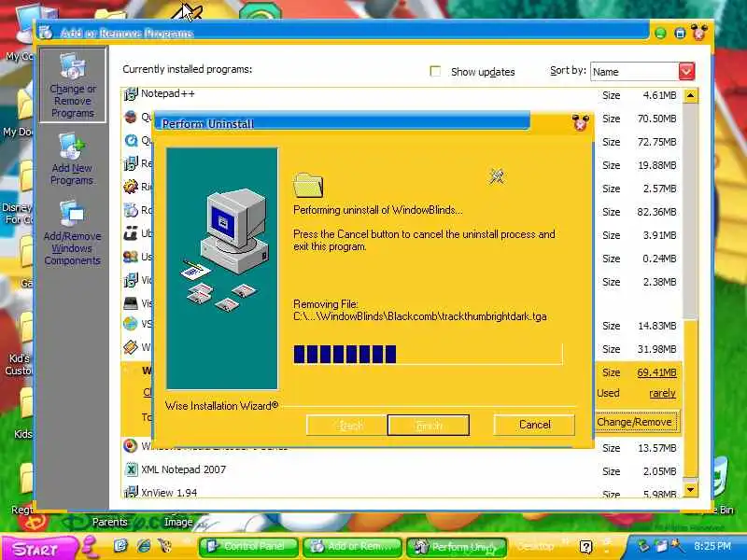Screen dimensions: 747x560
Task: Click the 'Performing uninstall of WindowBlinds' text
Action: pyautogui.click(x=377, y=210)
